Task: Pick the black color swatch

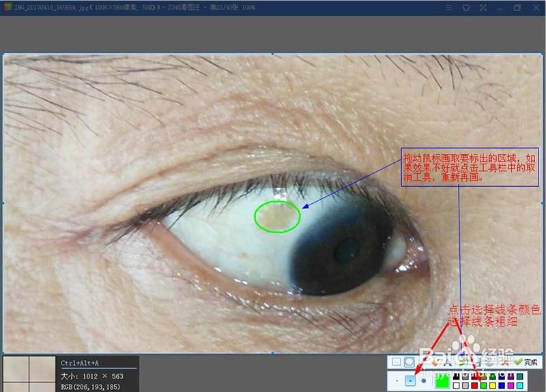Action: [x=457, y=377]
